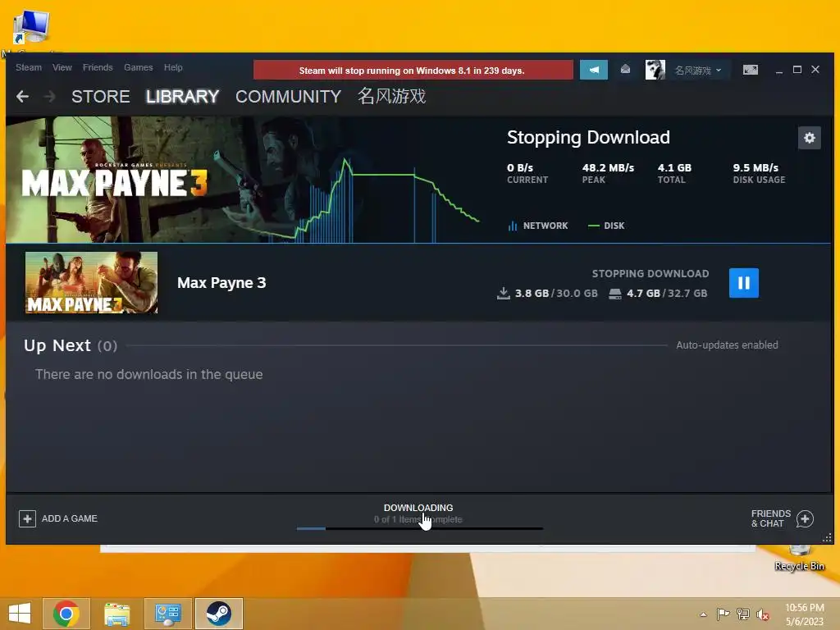Click the network tray icon
The height and width of the screenshot is (630, 840).
coord(743,614)
